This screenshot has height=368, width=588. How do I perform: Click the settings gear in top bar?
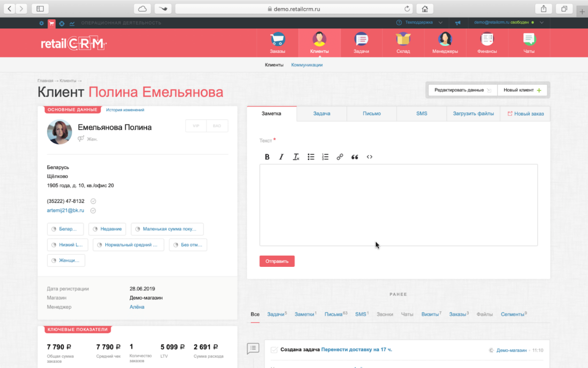tap(41, 23)
